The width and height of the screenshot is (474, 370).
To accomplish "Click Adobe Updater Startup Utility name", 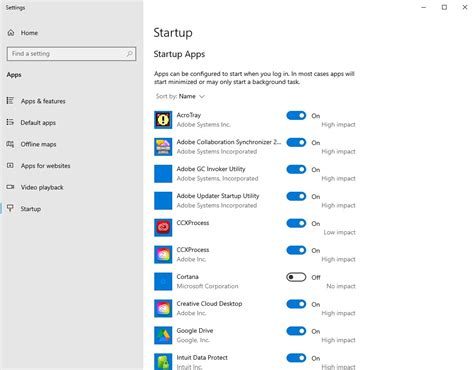I will click(218, 196).
